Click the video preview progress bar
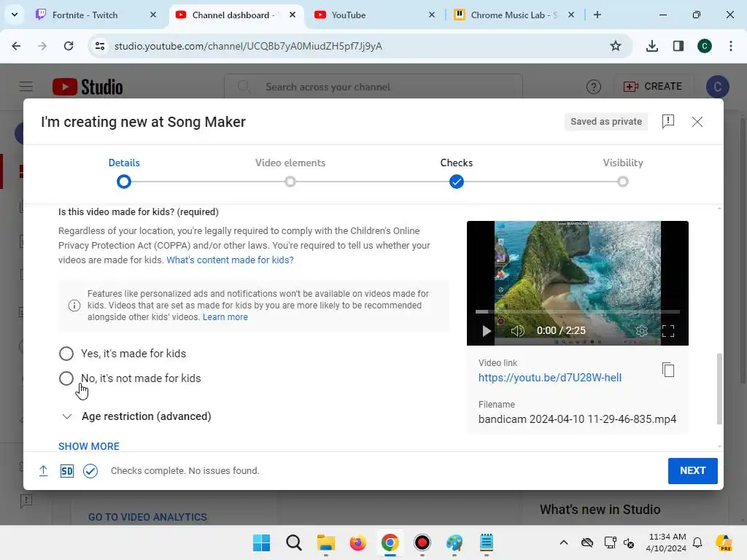Viewport: 747px width, 560px height. 578,312
